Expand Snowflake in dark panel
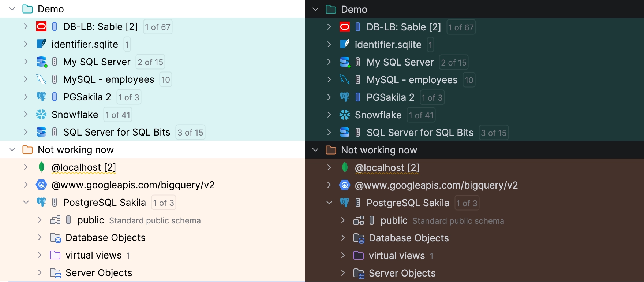 pos(329,115)
